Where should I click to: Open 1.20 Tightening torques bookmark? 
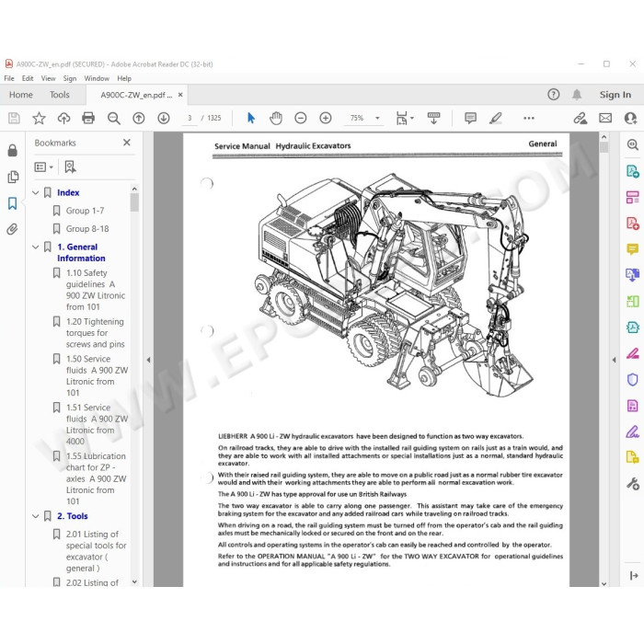click(96, 333)
